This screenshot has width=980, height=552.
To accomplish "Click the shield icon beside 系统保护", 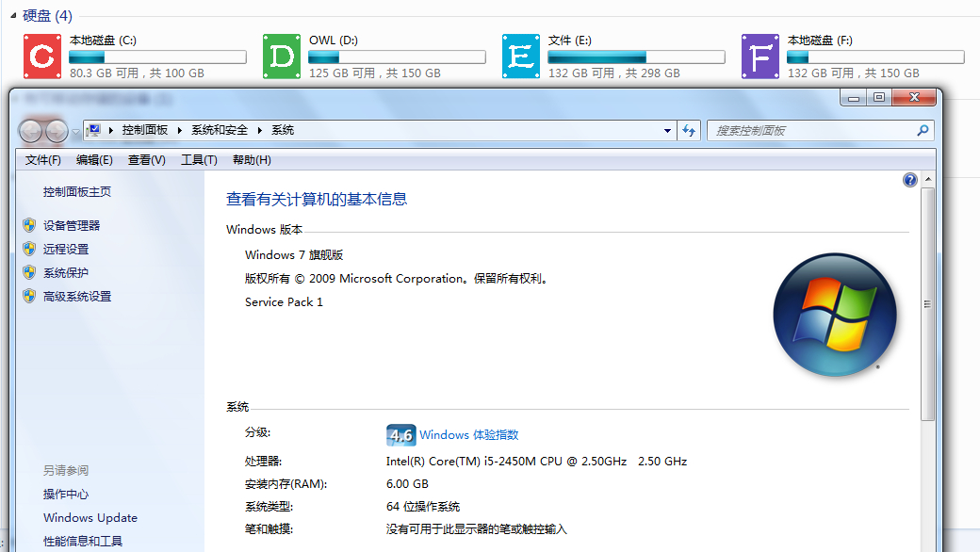I will pos(29,272).
